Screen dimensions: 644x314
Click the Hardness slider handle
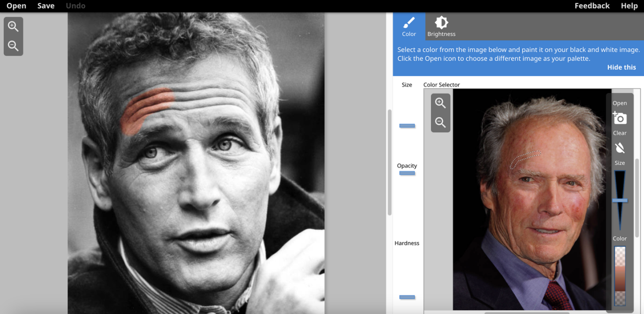point(407,297)
